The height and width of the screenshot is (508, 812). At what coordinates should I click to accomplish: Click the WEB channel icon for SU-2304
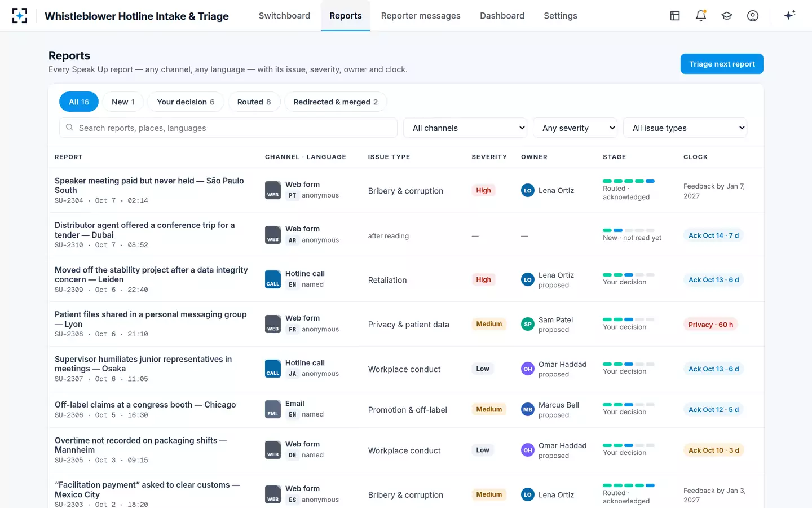tap(273, 190)
